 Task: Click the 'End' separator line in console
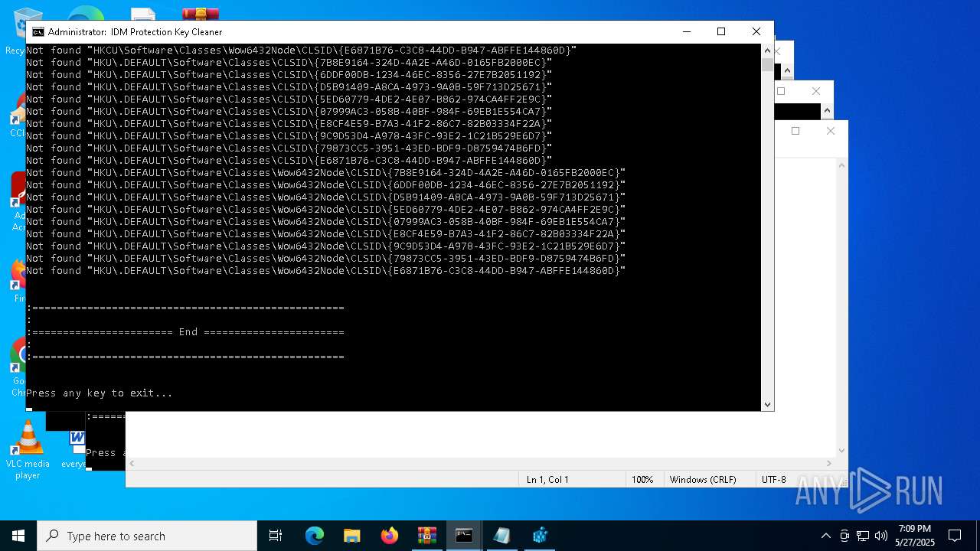tap(185, 332)
